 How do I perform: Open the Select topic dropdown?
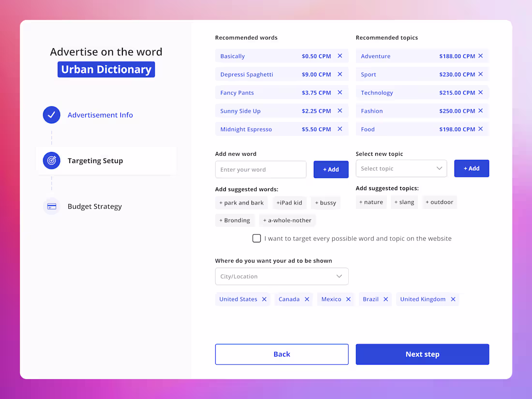[x=401, y=168]
